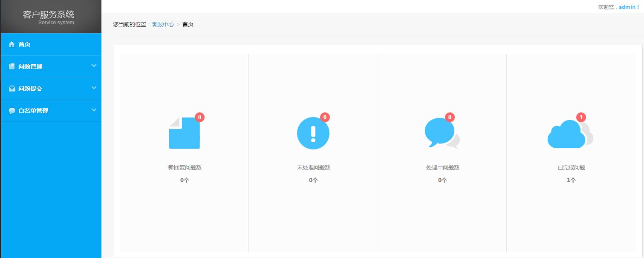Click the admin username link
644x258 pixels.
[x=627, y=7]
